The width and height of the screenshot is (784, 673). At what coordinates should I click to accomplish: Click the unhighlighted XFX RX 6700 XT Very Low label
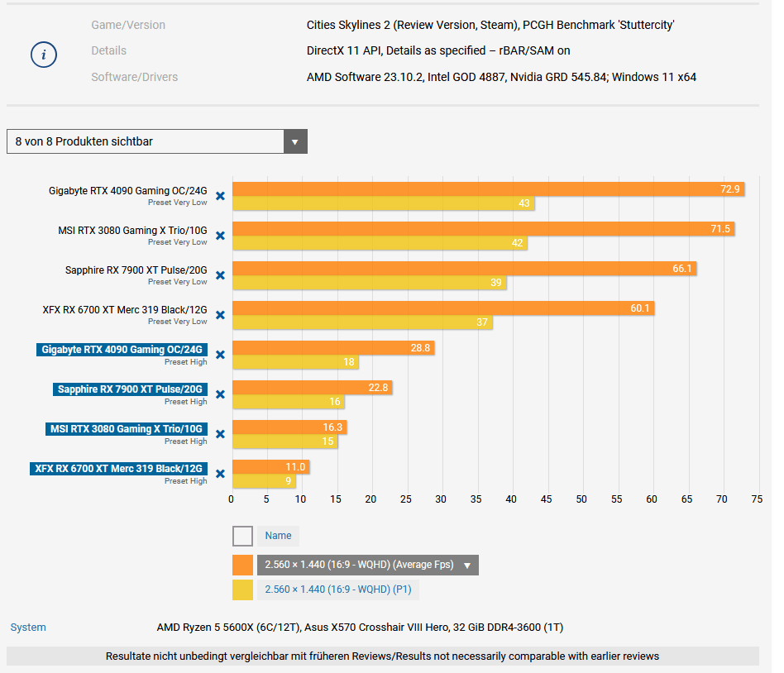pos(125,310)
